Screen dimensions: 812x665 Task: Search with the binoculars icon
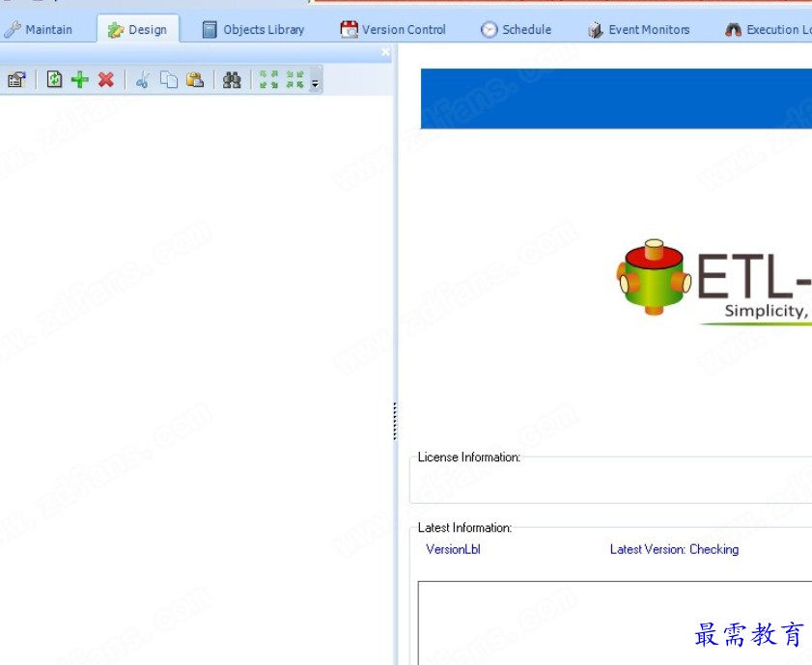(x=232, y=80)
